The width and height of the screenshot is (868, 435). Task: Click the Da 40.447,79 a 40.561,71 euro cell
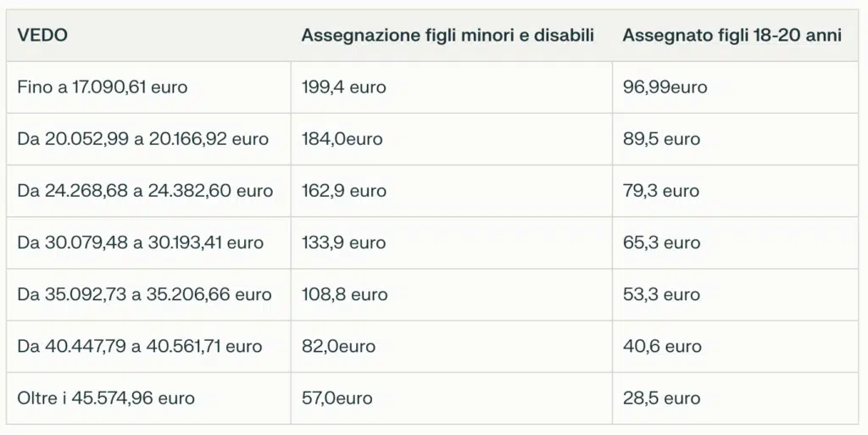pyautogui.click(x=140, y=346)
